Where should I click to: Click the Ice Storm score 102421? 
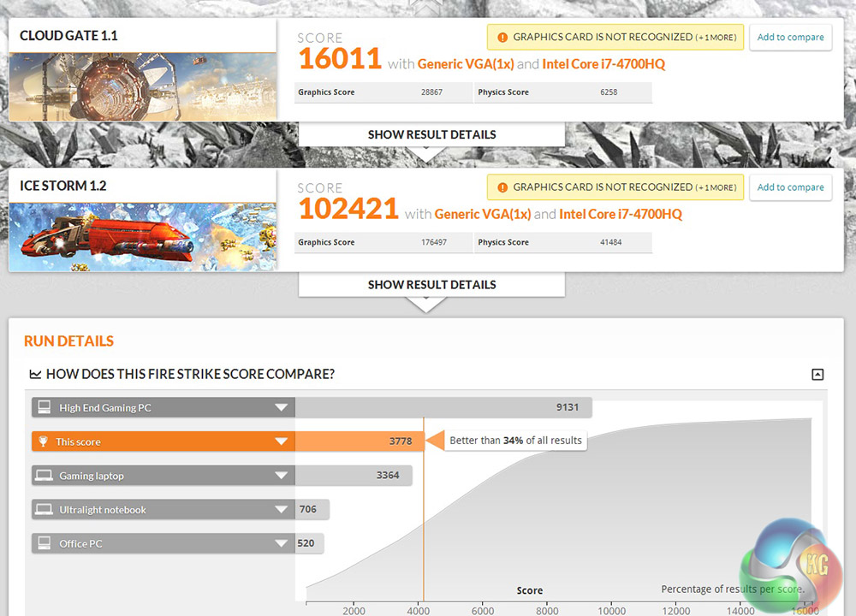point(348,209)
